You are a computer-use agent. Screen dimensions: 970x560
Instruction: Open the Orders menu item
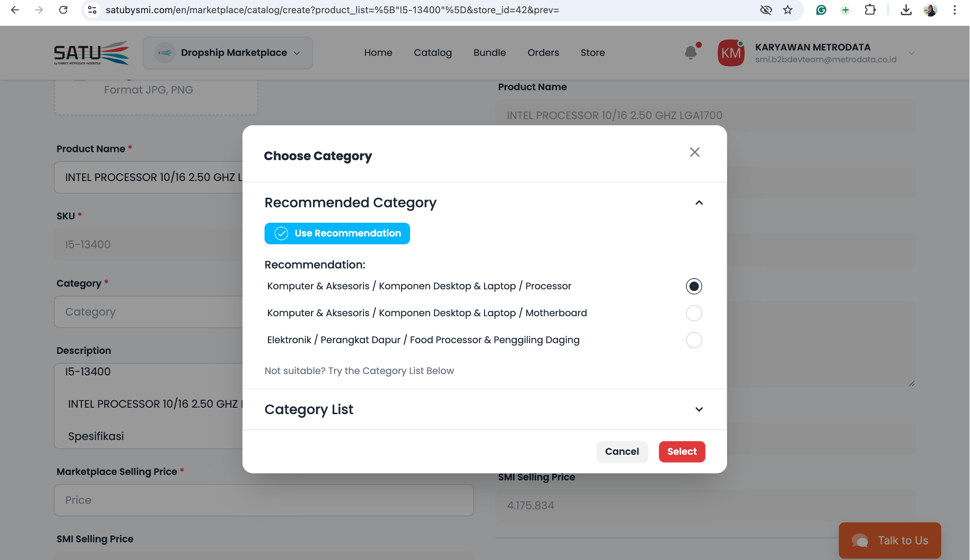click(x=543, y=52)
